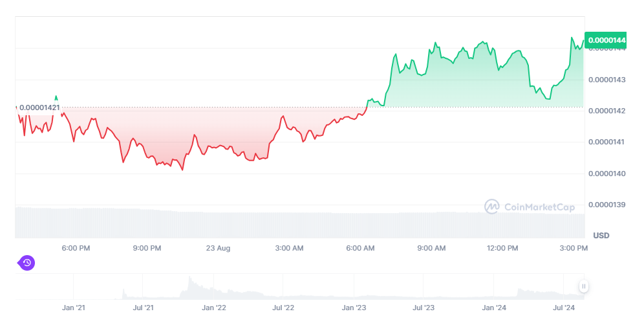Click the 6:00 PM time axis label
644x327 pixels.
tap(76, 248)
